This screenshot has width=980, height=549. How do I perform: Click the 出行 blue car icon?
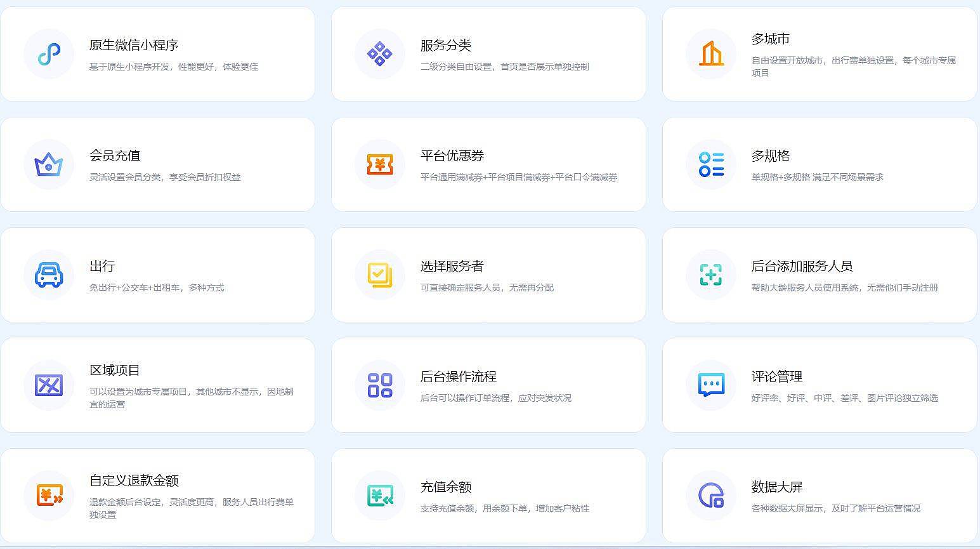click(x=49, y=275)
